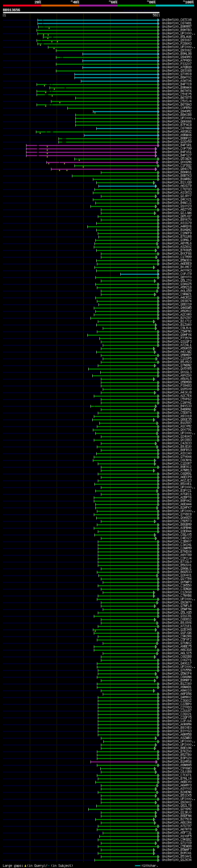Click the orange ~40% identity legend segment
This screenshot has height=868, width=197.
click(x=60, y=6)
